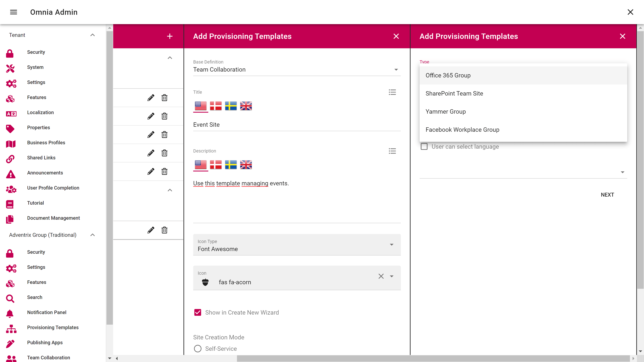Select US English flag for Description

coord(201,165)
